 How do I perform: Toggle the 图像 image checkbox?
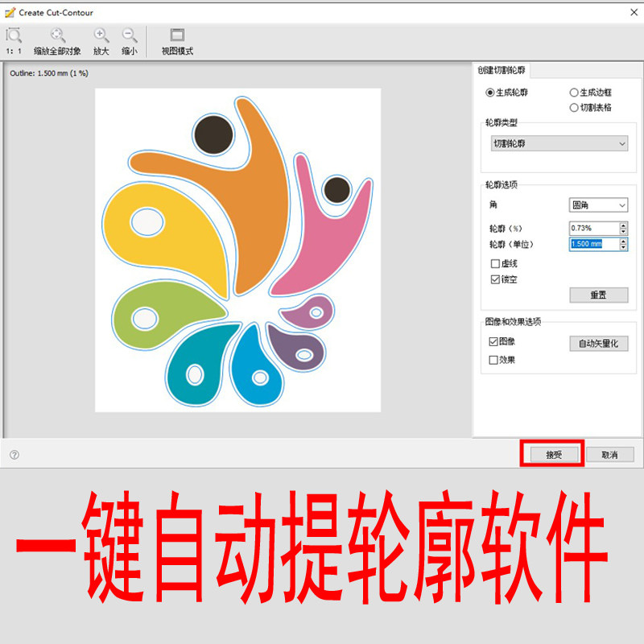point(493,341)
